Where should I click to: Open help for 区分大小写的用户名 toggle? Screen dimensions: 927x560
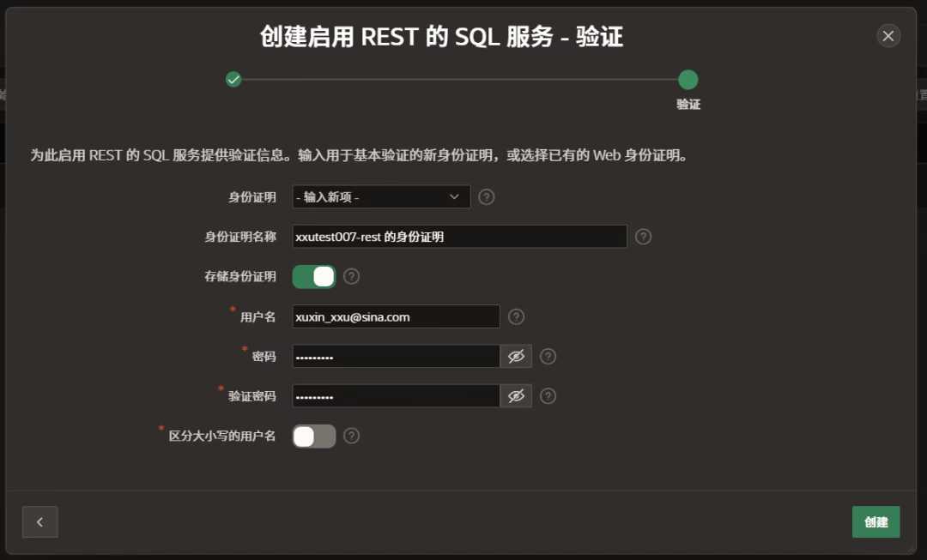[x=351, y=436]
